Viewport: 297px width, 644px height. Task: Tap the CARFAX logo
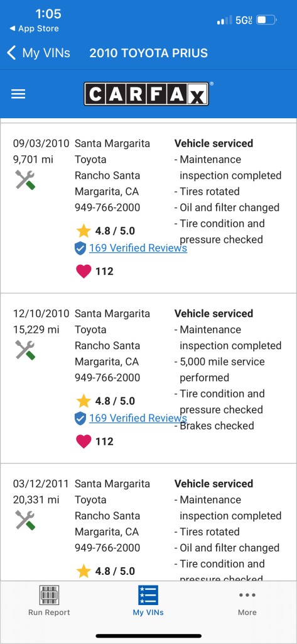tap(148, 94)
